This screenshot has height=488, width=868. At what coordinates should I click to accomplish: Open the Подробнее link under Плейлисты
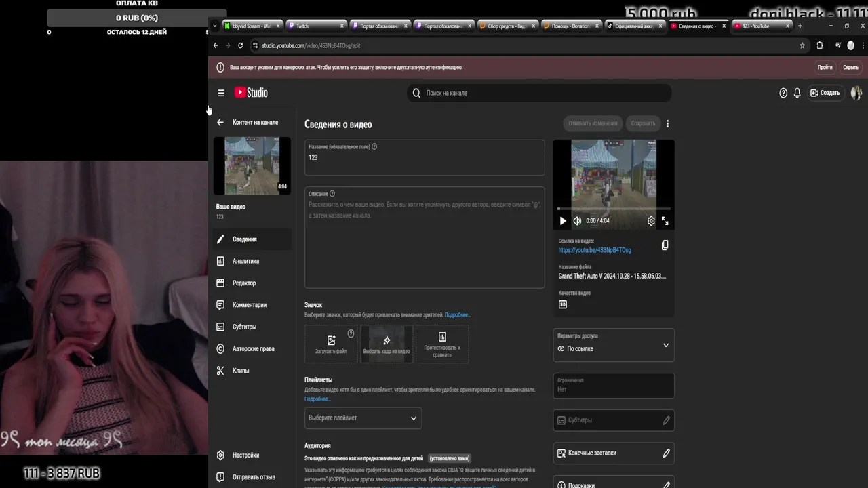click(x=317, y=399)
